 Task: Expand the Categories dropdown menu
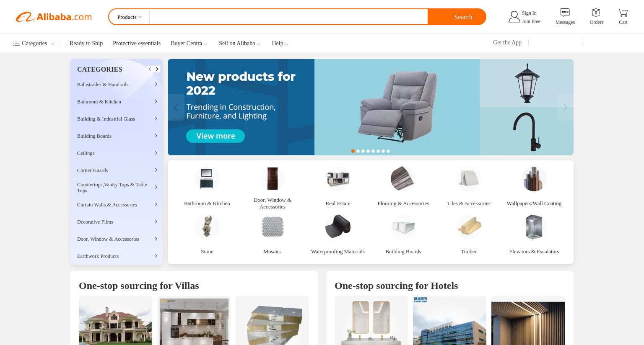(x=34, y=44)
